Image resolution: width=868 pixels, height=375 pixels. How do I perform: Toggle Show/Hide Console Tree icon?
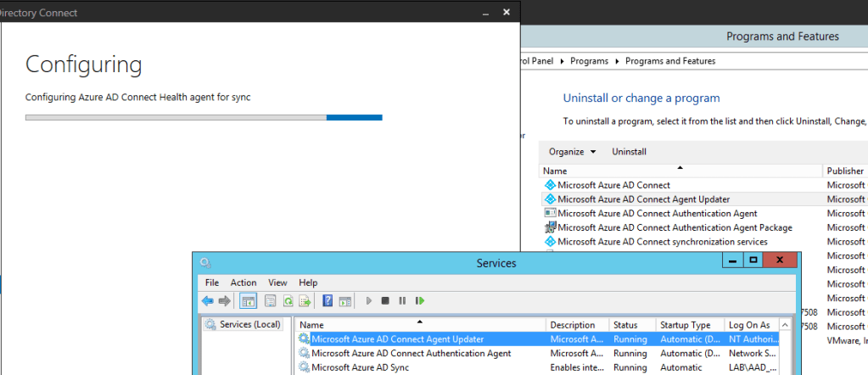click(x=249, y=300)
